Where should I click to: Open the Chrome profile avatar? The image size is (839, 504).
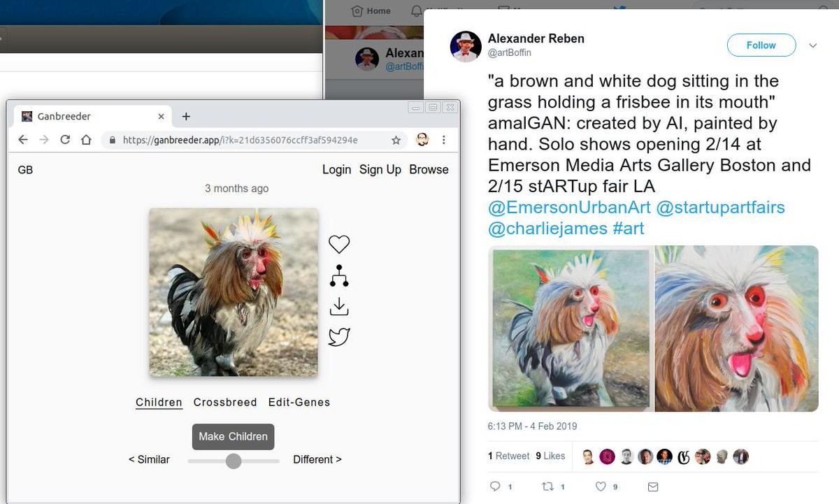pyautogui.click(x=422, y=140)
